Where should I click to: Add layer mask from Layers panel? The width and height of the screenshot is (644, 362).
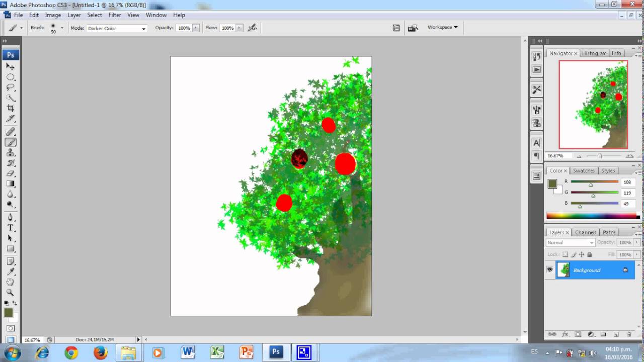coord(578,334)
